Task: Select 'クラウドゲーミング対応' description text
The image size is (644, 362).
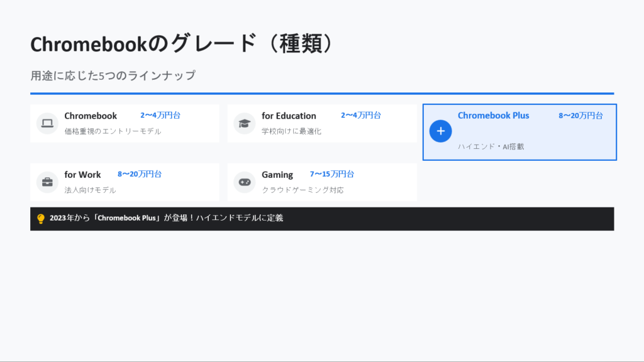Action: pos(303,190)
